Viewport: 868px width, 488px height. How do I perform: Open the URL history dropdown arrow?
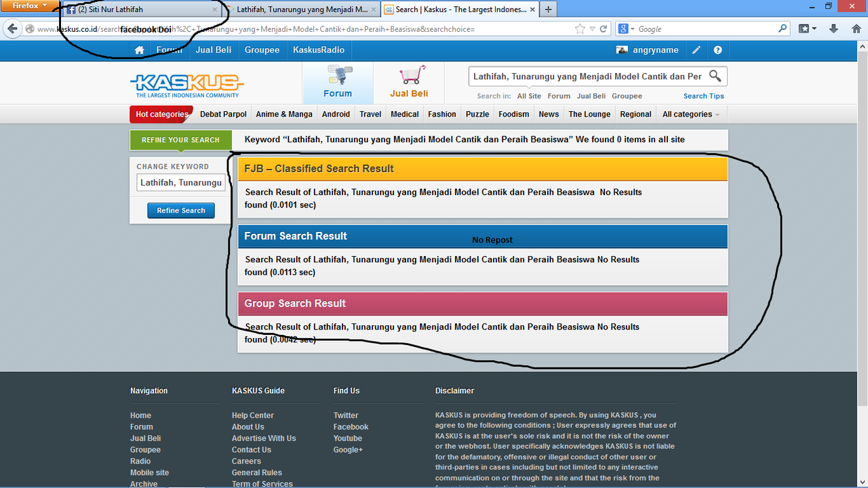592,29
